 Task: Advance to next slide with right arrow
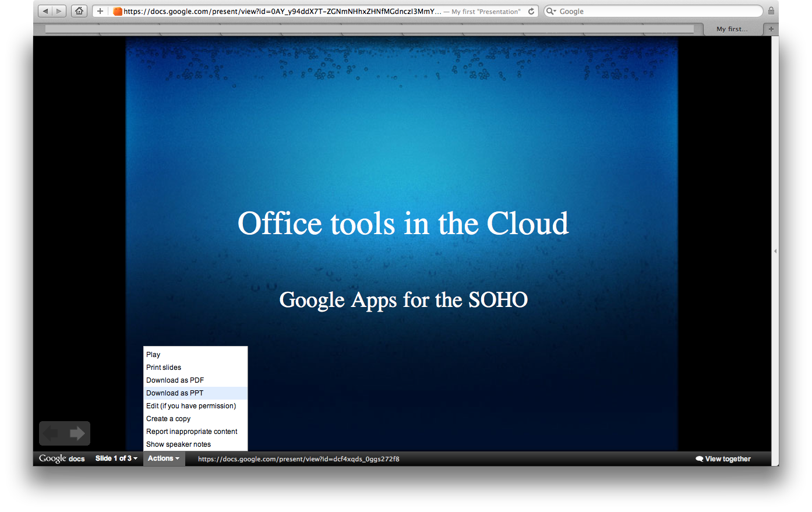pyautogui.click(x=77, y=433)
